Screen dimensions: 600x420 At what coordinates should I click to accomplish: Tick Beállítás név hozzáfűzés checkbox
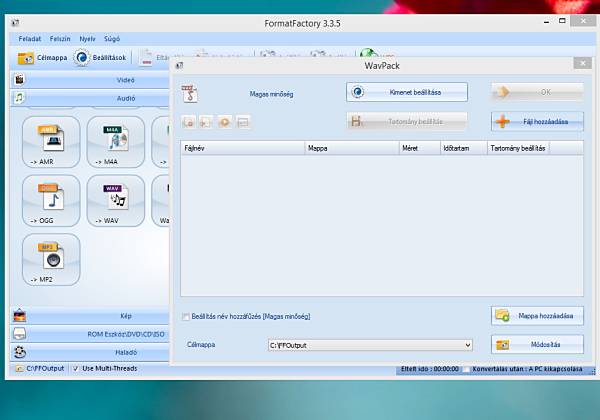coord(186,317)
